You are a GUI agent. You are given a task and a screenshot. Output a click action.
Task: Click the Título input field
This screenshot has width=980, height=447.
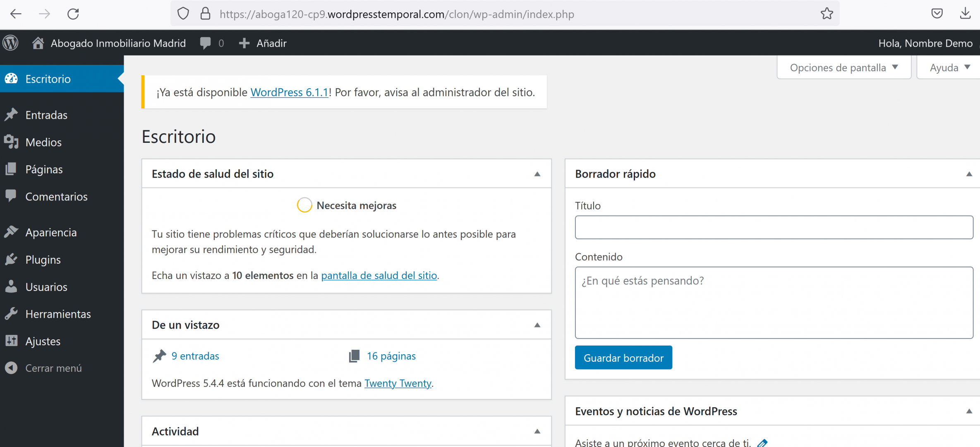click(x=774, y=227)
